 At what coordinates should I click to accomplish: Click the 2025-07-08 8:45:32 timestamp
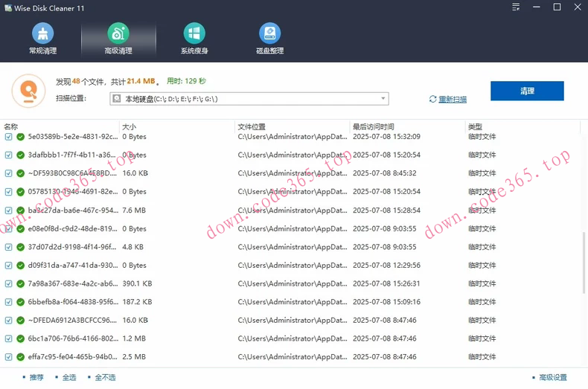pyautogui.click(x=385, y=173)
